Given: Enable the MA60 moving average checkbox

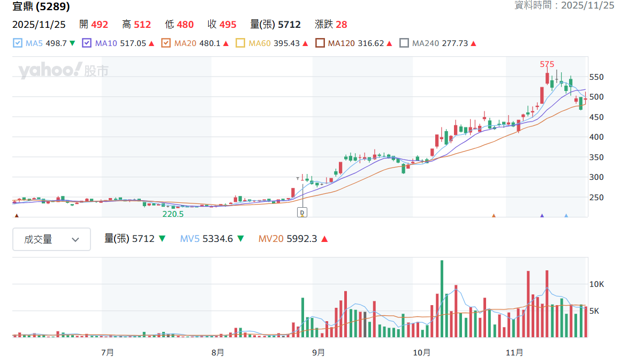Looking at the screenshot, I should coord(240,43).
